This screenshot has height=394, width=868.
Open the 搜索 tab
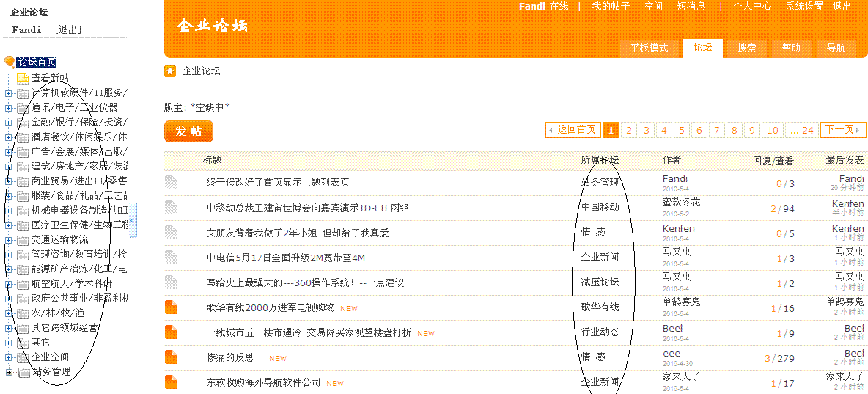coord(746,48)
